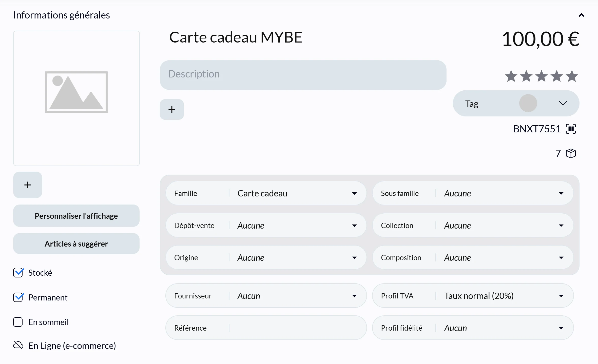
Task: Rate five stars
Action: tap(572, 76)
